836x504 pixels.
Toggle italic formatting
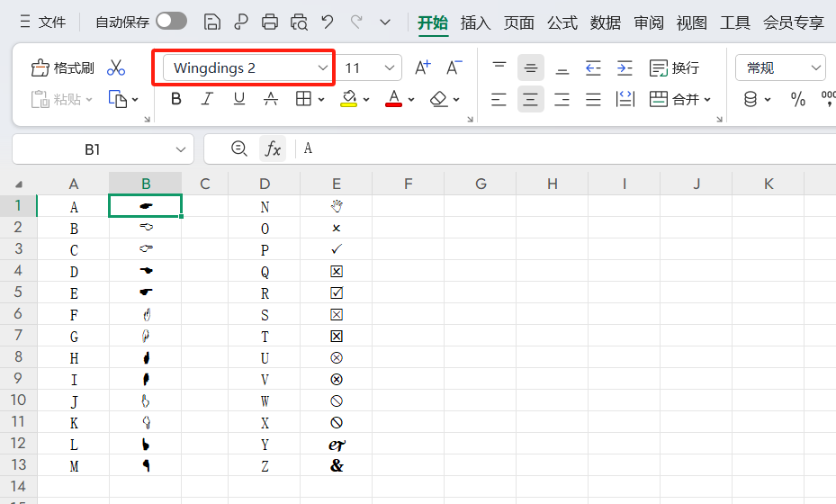point(207,99)
